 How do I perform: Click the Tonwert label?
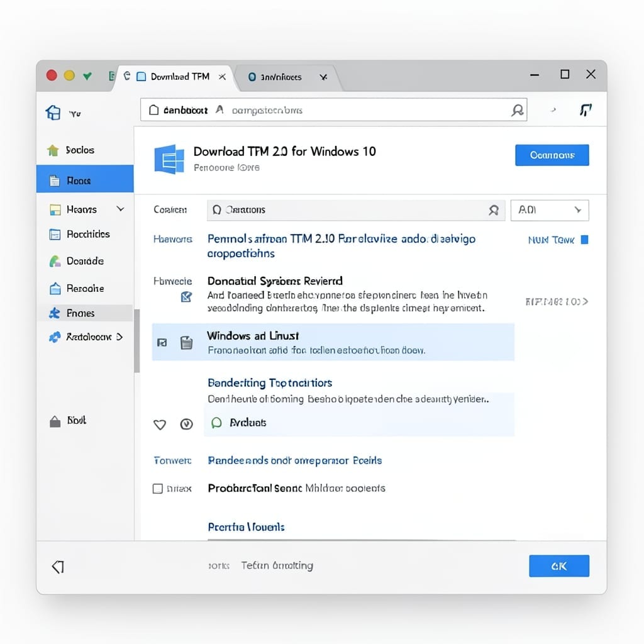click(172, 460)
